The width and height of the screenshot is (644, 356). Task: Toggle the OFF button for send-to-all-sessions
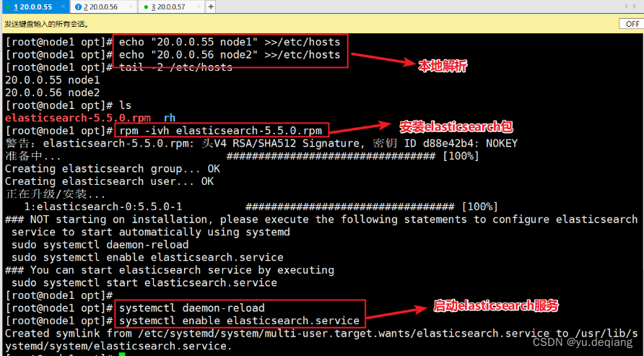point(632,25)
